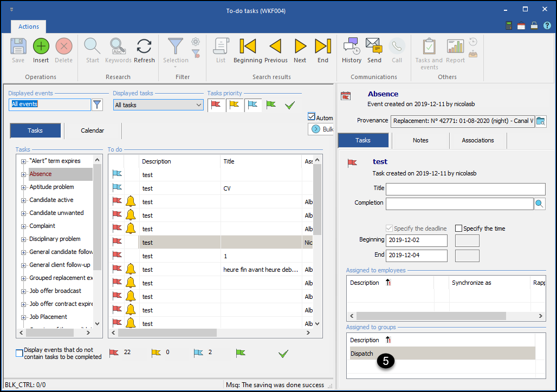Open the Notes tab
Viewport: 557px width, 392px height.
[x=420, y=141]
